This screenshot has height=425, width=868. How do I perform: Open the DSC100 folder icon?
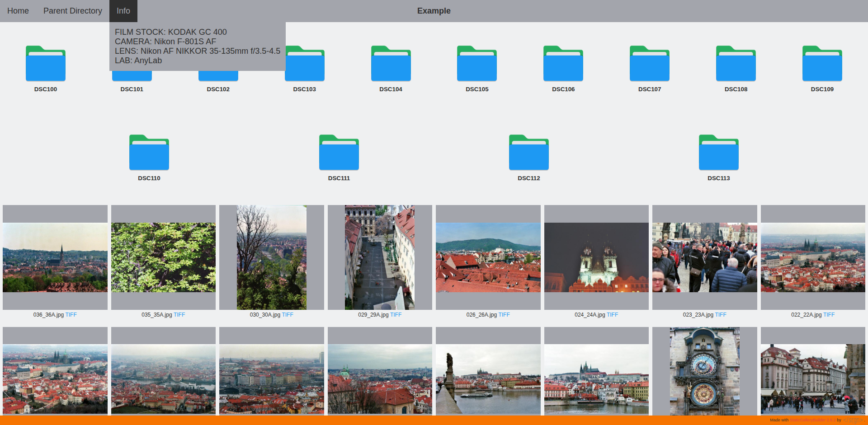click(x=46, y=64)
